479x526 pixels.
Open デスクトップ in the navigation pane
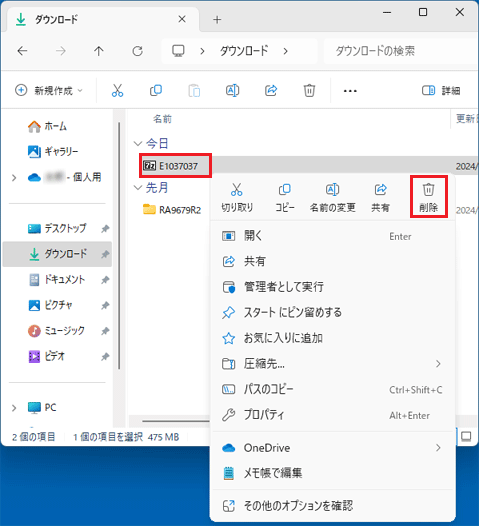point(57,228)
